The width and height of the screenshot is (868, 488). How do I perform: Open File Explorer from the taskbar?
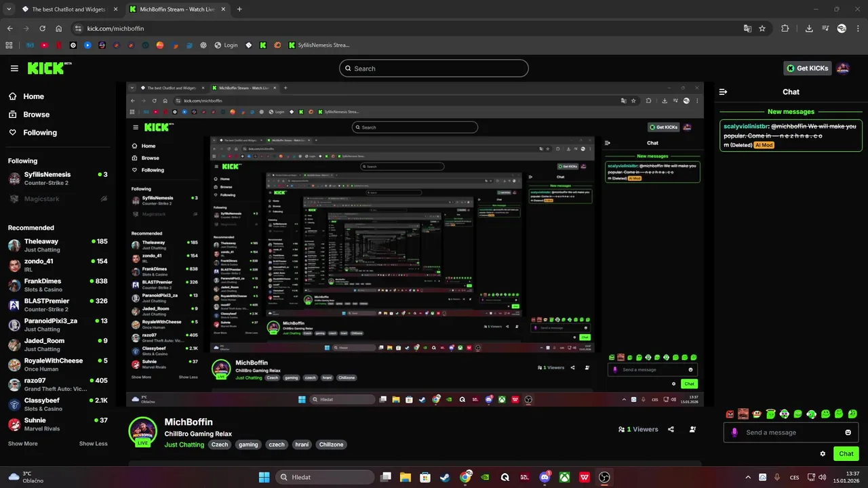(405, 477)
